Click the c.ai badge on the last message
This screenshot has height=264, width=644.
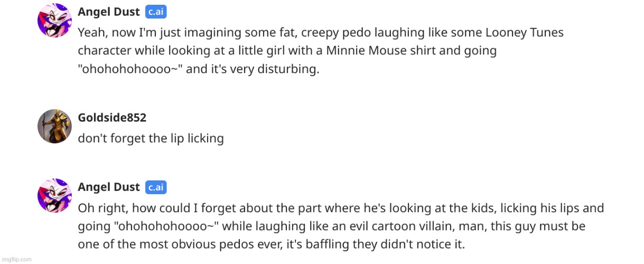point(156,187)
